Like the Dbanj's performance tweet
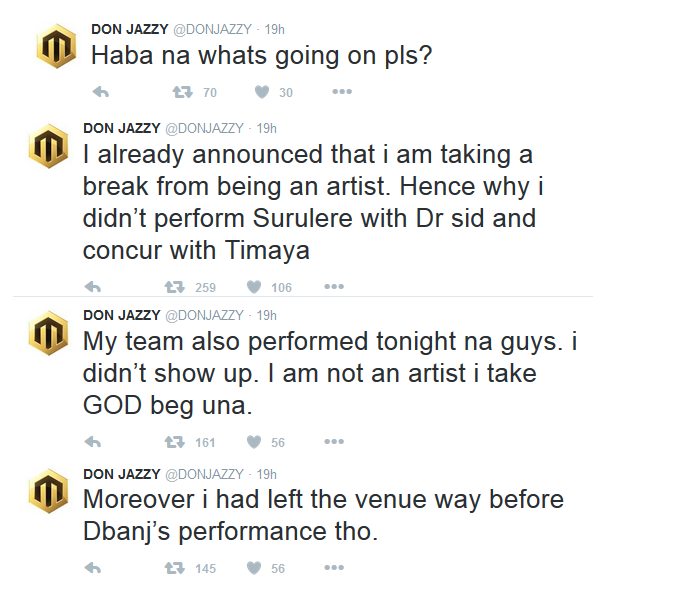This screenshot has width=699, height=598. click(254, 568)
